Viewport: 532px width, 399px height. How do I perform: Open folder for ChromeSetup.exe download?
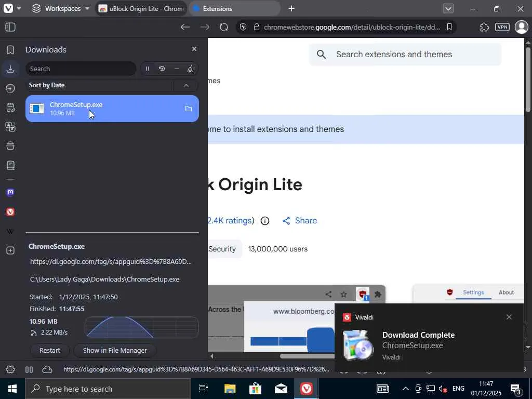coord(188,109)
